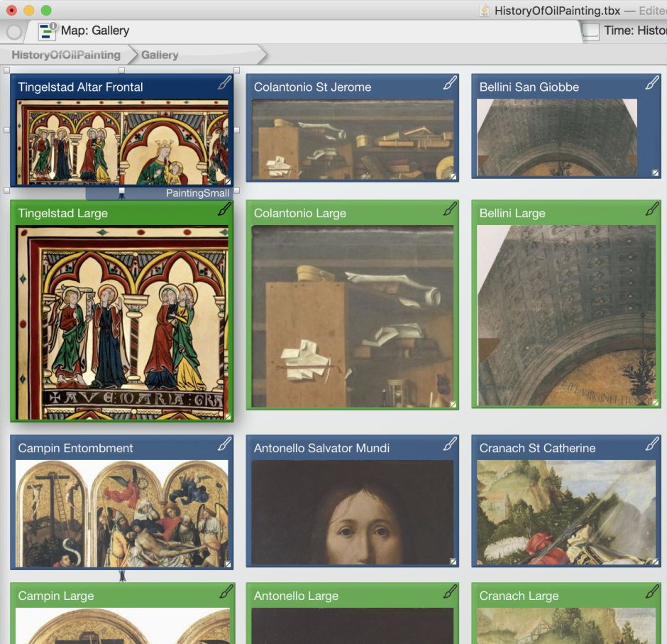Go to HistoryOfOilPainting in the breadcrumb
Screen dimensions: 667x644
(65, 55)
